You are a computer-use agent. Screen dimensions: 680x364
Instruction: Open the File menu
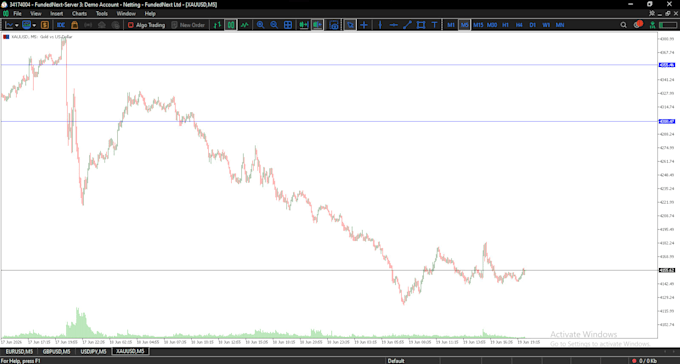[17, 13]
